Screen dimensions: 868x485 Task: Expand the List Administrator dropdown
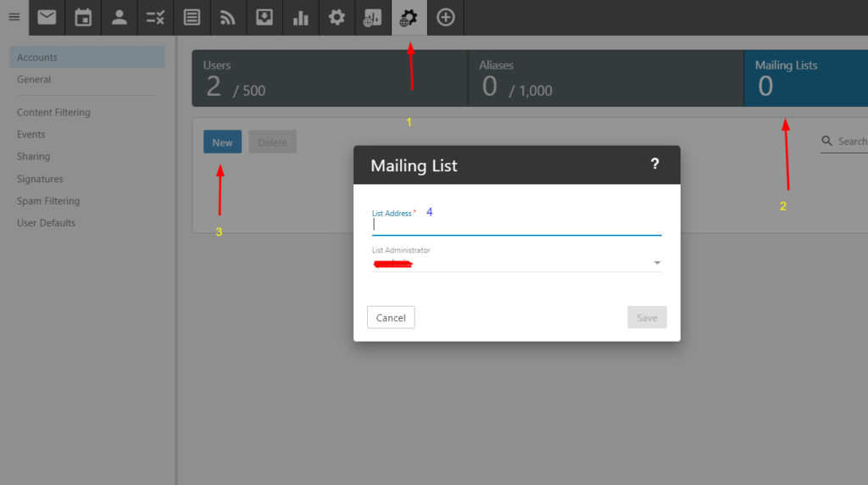click(x=516, y=263)
